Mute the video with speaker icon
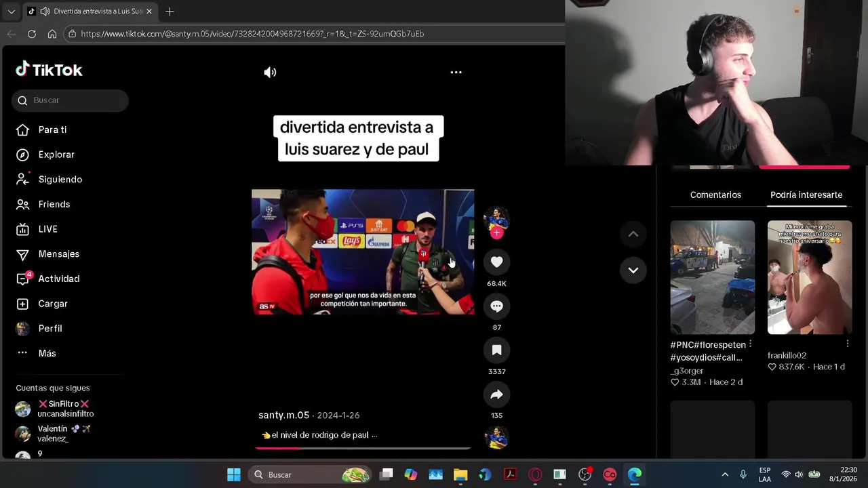 point(270,73)
